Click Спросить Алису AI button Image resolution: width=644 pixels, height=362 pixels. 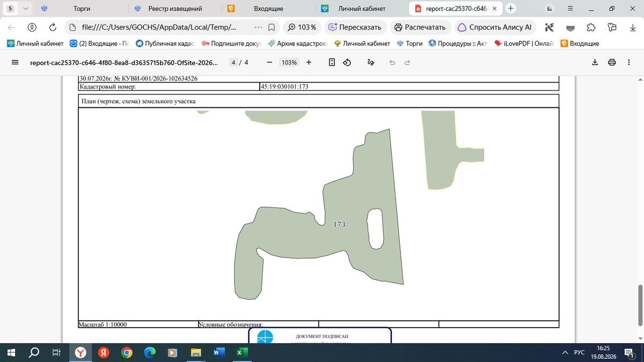[x=495, y=27]
